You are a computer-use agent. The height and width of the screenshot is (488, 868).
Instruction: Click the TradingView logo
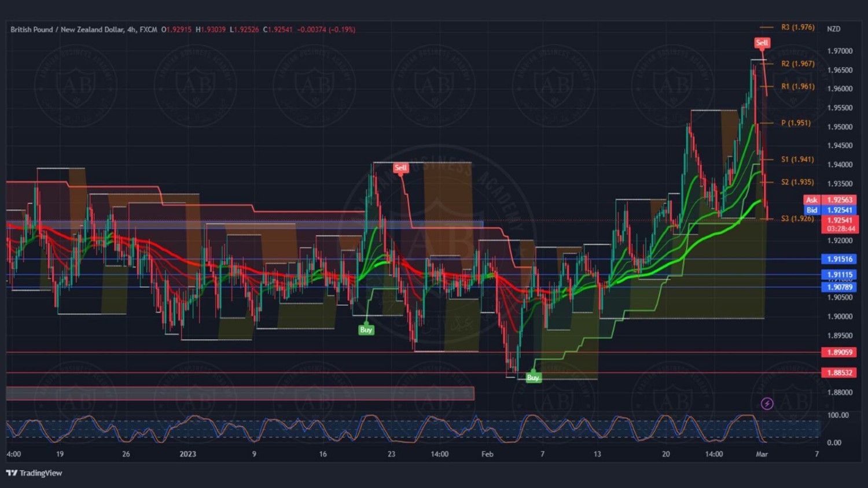[34, 473]
